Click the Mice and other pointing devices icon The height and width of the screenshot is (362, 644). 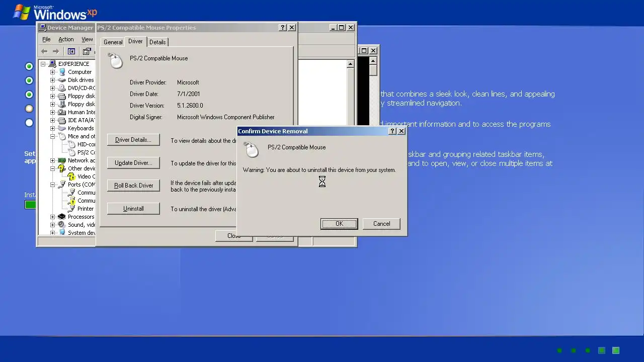(62, 136)
